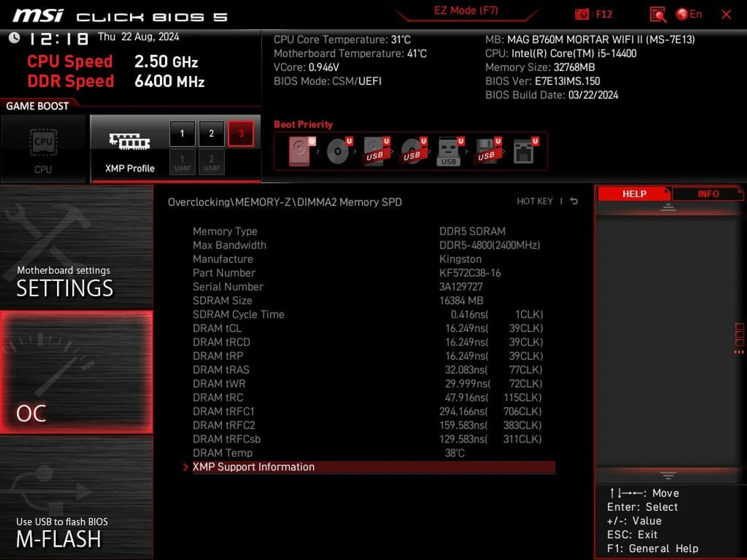Click the SDRAM Size 16384 MB value

461,301
